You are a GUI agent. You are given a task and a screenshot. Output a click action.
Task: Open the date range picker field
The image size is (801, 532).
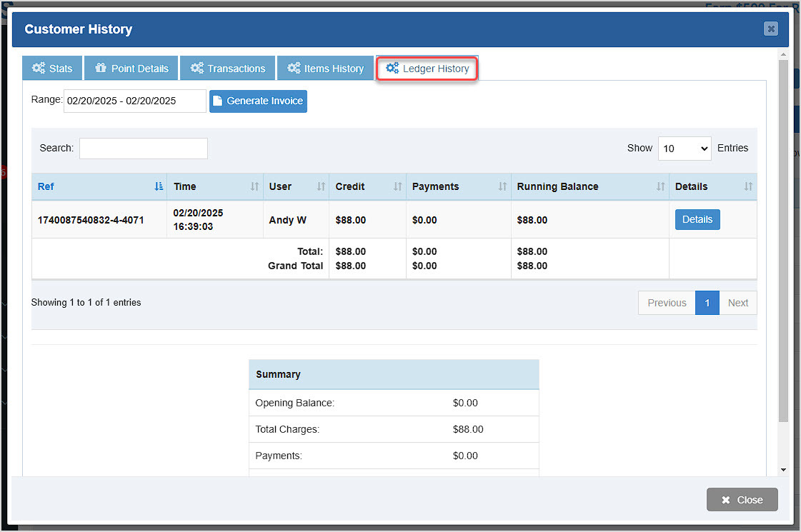[134, 101]
